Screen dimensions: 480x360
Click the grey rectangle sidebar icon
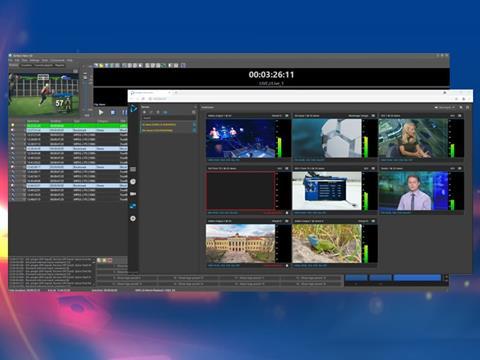133,169
